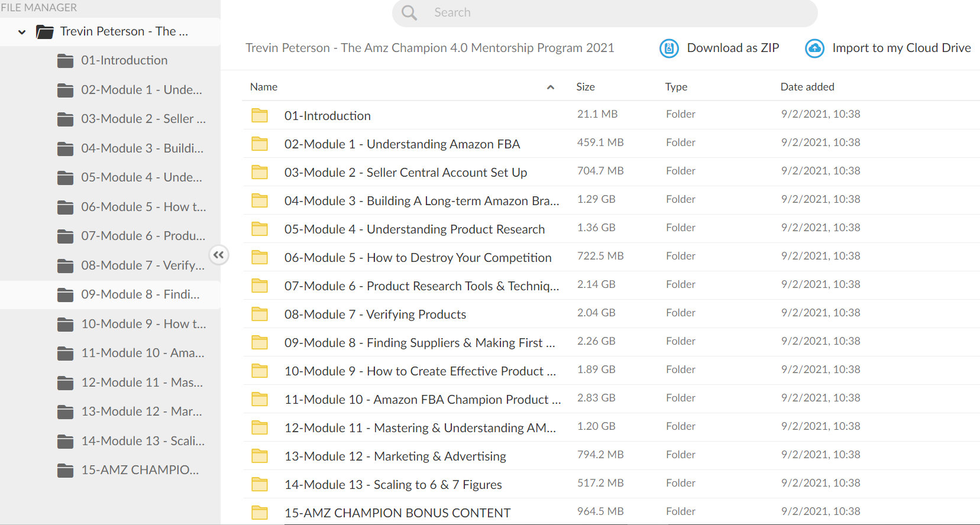Click folder icon for 07-Module 6 row
The image size is (980, 525).
point(260,286)
